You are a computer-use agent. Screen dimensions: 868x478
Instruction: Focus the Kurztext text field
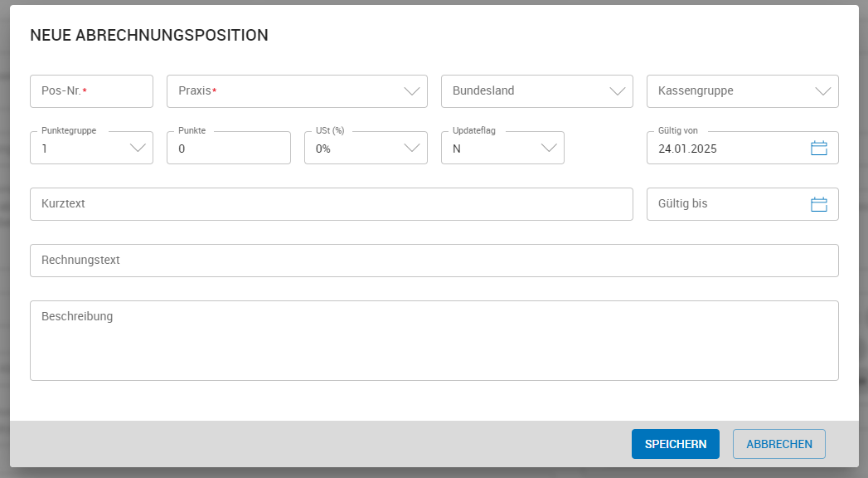point(331,204)
